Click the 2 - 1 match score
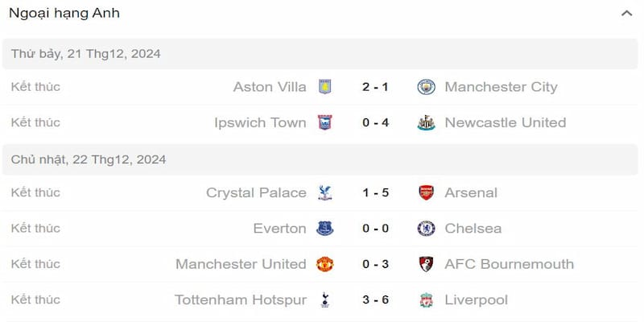 (375, 87)
